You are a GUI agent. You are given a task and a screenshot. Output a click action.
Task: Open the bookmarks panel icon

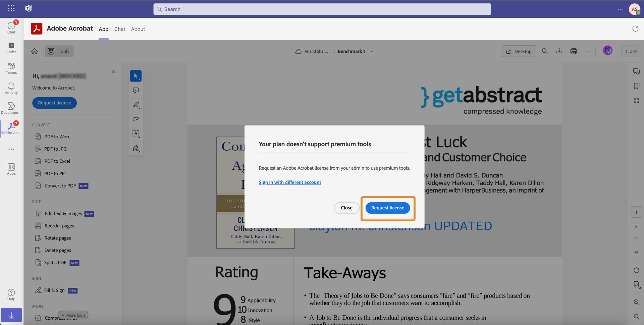click(x=636, y=86)
